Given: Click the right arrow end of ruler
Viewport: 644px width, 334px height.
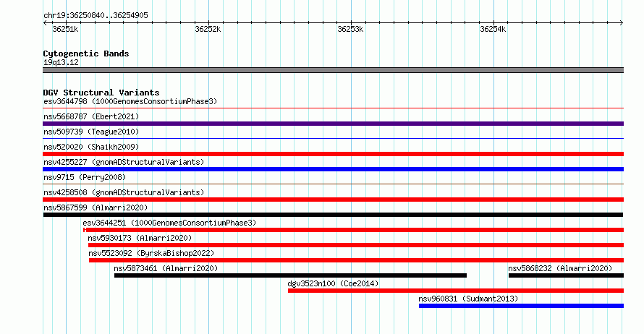Looking at the screenshot, I should click(x=622, y=23).
